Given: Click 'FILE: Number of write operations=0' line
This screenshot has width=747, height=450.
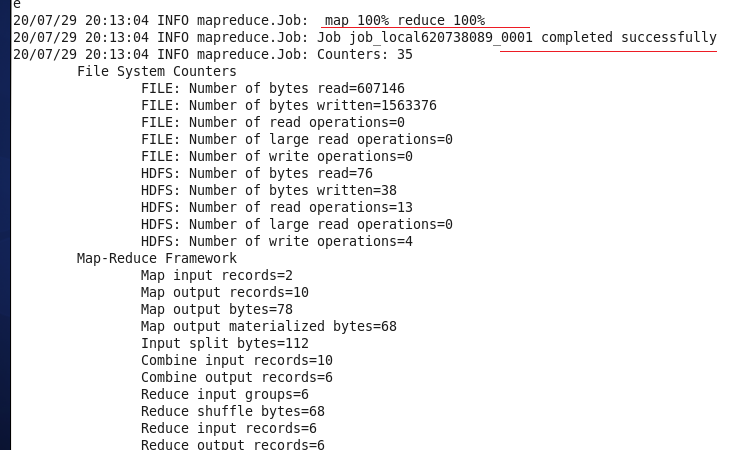Looking at the screenshot, I should tap(276, 156).
